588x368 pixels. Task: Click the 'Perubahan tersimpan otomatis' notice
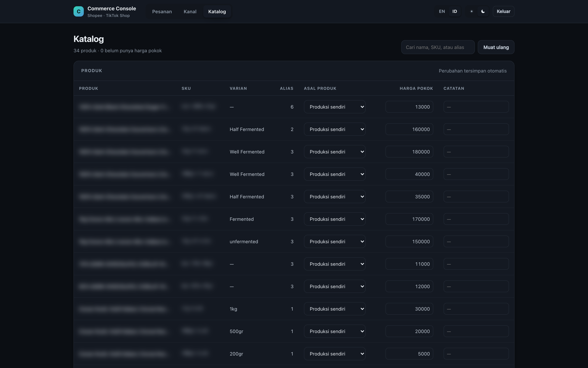click(x=473, y=71)
